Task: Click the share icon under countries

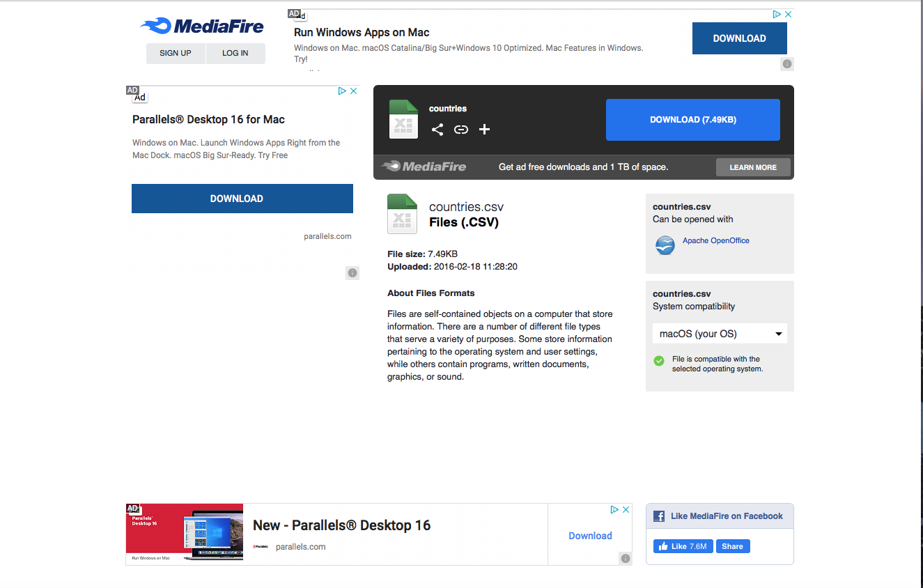Action: point(437,129)
